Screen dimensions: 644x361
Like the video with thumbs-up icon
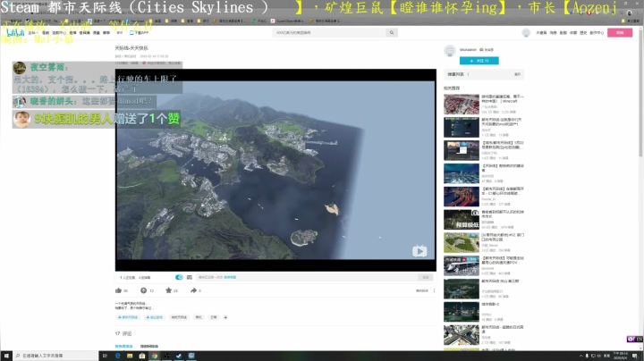119,290
